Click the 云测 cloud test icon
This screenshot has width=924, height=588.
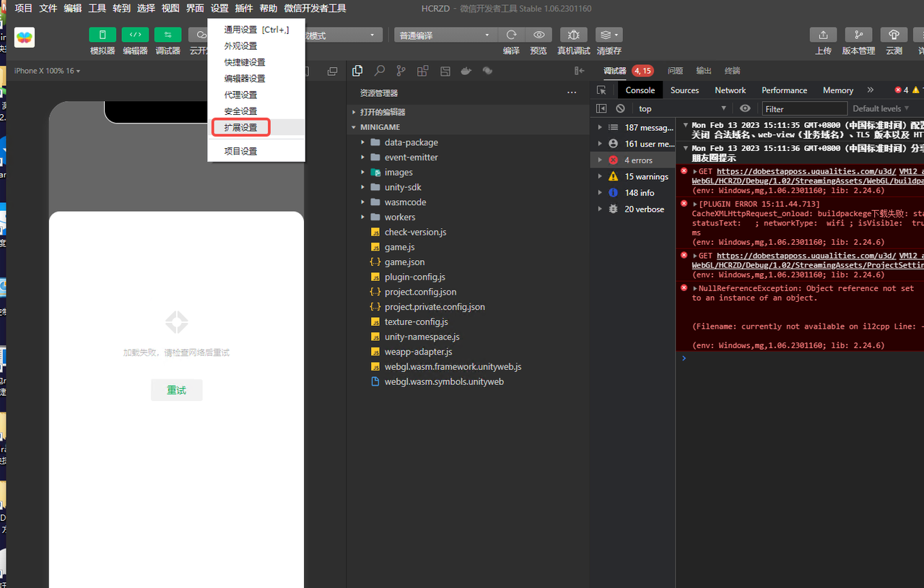point(894,35)
